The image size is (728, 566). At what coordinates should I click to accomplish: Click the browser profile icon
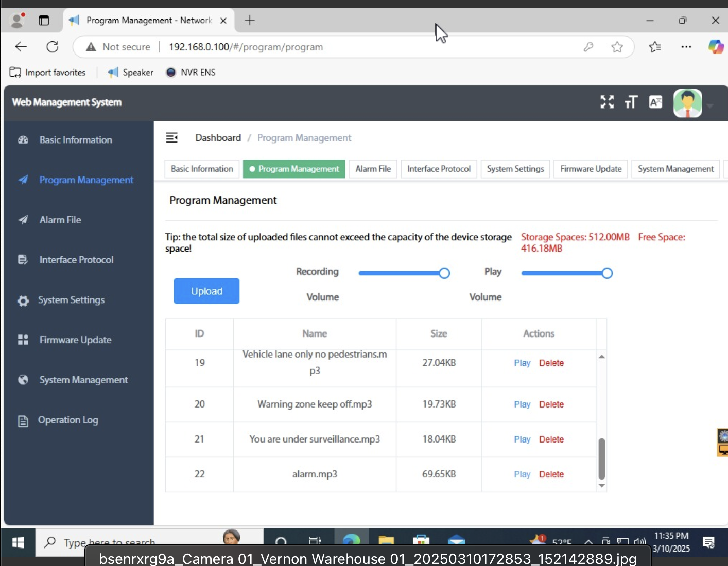click(18, 20)
